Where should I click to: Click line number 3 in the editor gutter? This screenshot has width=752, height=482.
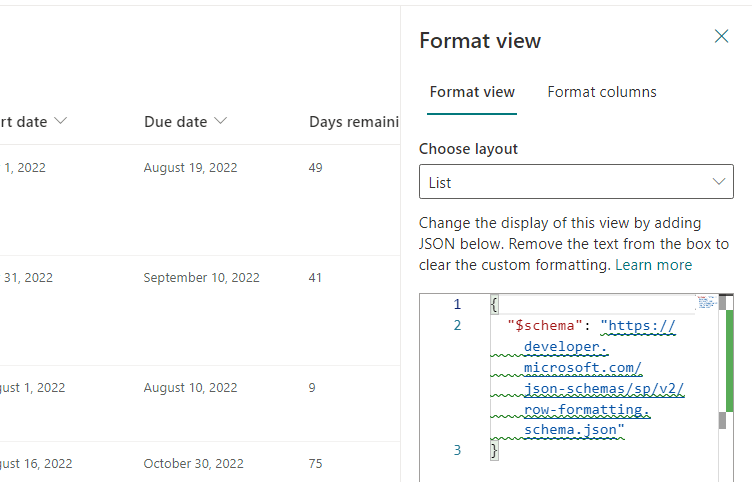[x=457, y=450]
